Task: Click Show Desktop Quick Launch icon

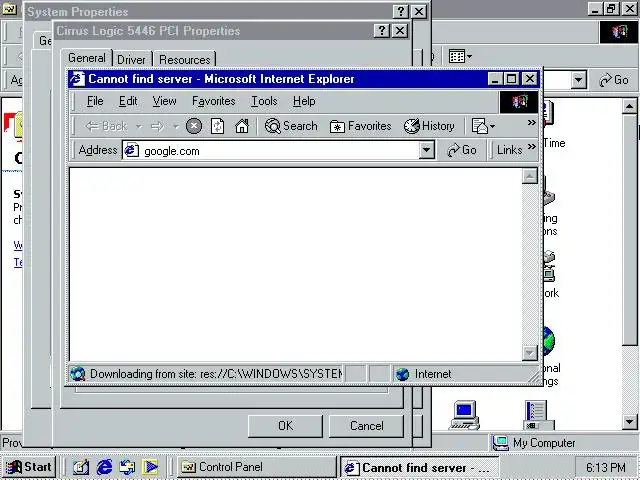Action: [x=81, y=467]
